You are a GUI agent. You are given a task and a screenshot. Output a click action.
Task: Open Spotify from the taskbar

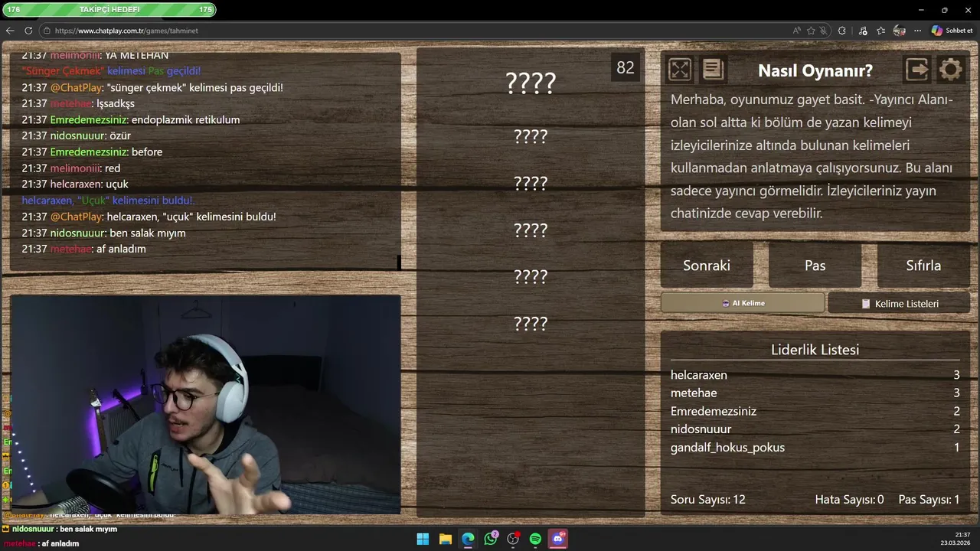[536, 539]
